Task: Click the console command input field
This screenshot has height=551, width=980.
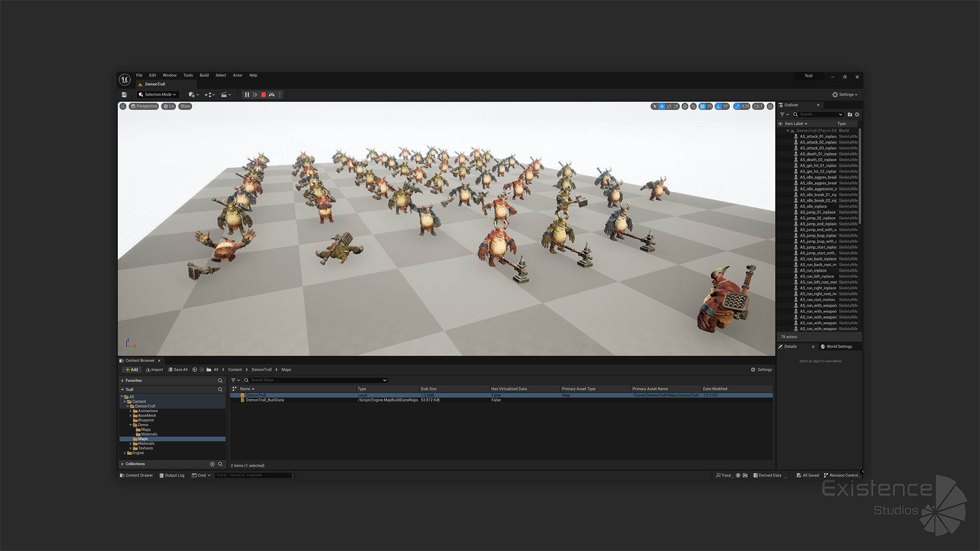Action: point(253,475)
